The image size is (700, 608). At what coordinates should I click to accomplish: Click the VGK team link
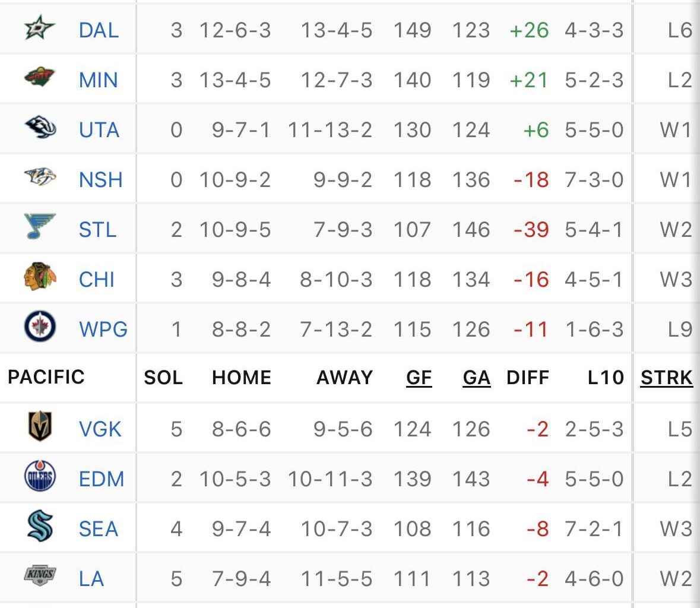coord(100,428)
